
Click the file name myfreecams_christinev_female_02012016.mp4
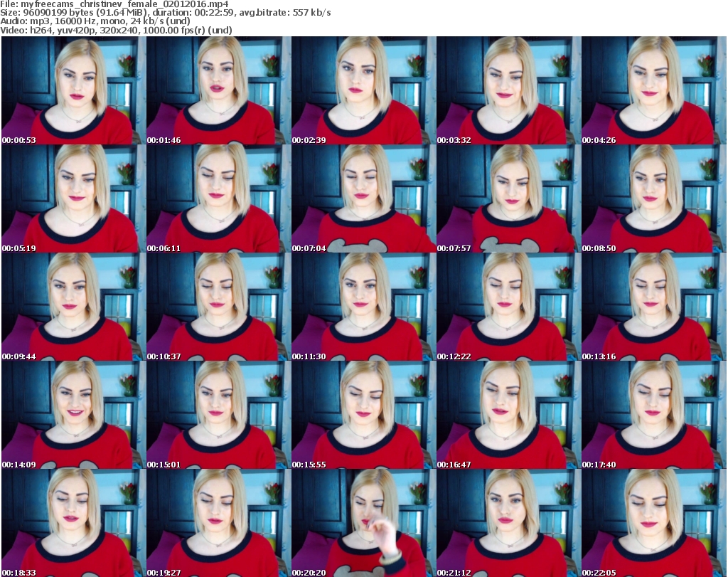[x=125, y=4]
